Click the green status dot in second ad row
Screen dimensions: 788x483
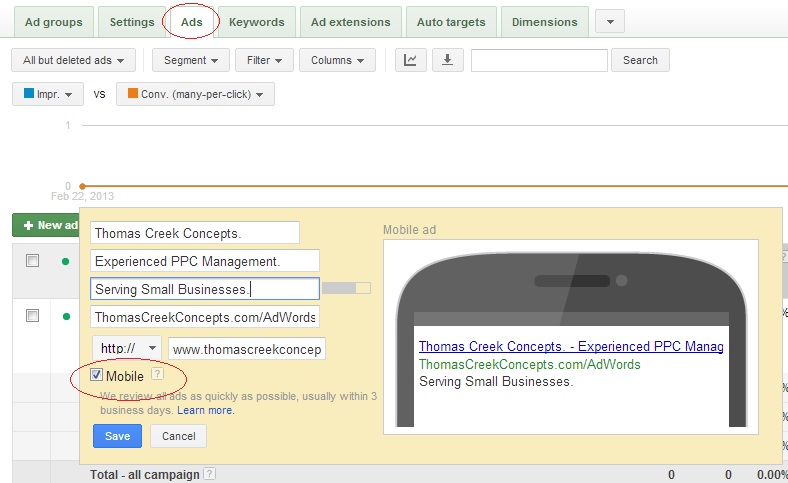coord(65,317)
